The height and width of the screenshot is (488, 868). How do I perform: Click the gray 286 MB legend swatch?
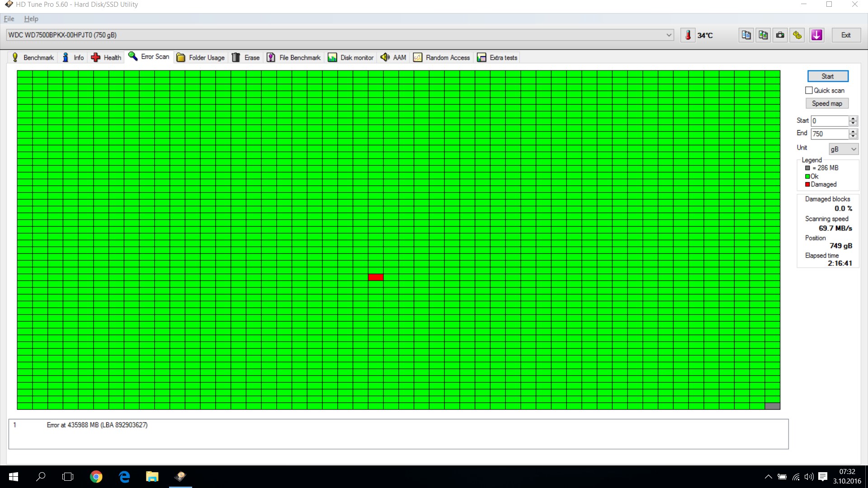807,168
